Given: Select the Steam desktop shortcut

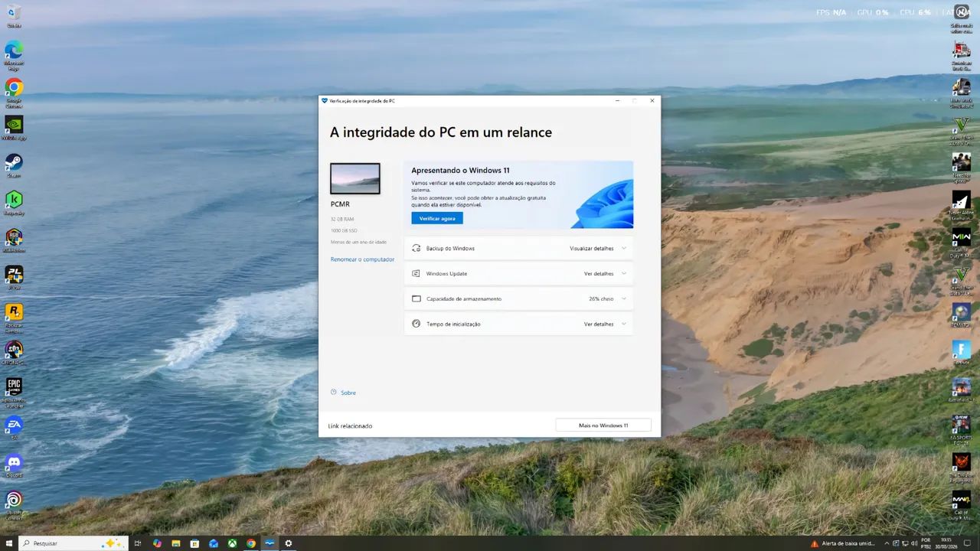Looking at the screenshot, I should 14,165.
